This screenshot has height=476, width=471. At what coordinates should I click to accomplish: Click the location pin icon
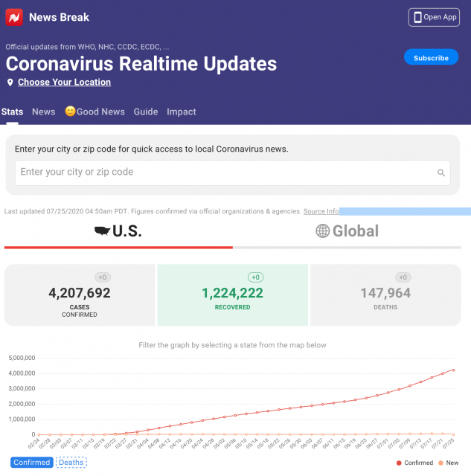point(10,83)
